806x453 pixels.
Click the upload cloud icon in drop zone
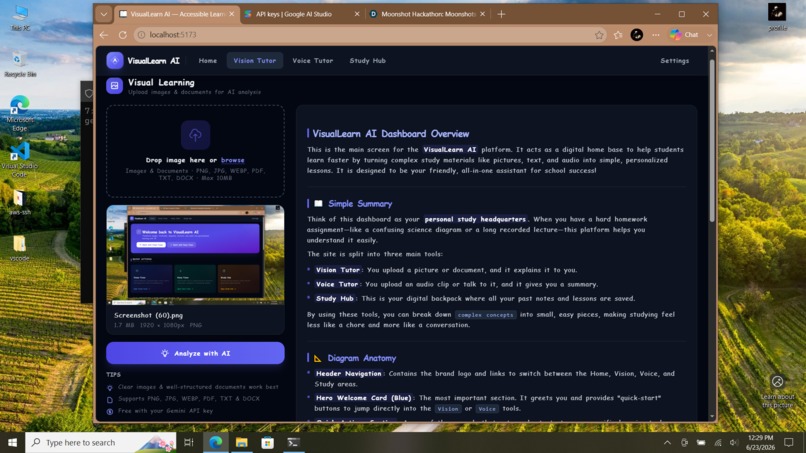(x=195, y=135)
